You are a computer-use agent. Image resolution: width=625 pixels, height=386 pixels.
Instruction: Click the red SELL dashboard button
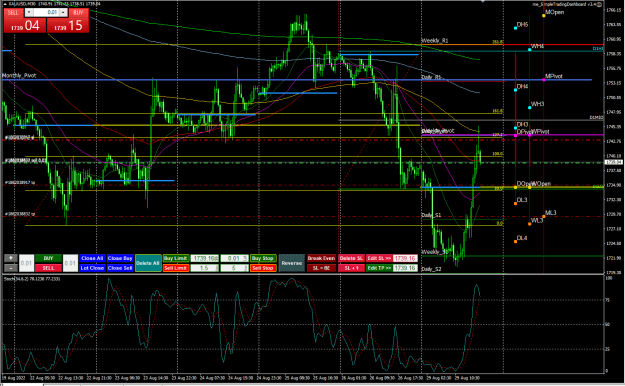point(48,268)
